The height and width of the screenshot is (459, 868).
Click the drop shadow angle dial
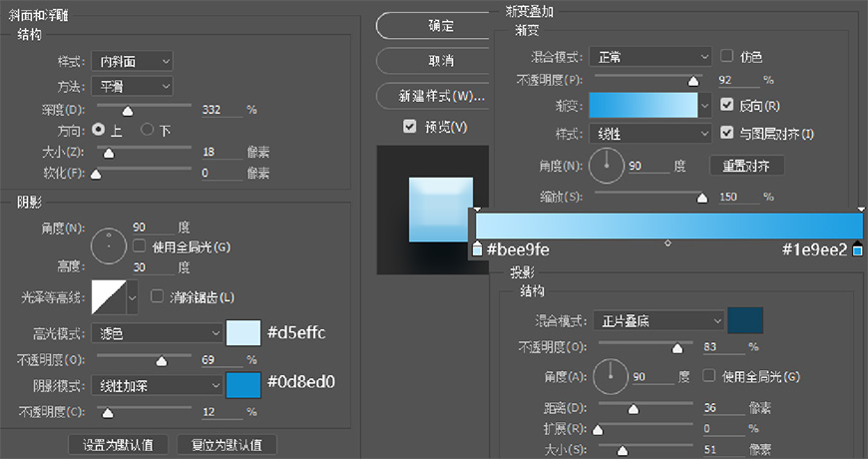pyautogui.click(x=611, y=376)
